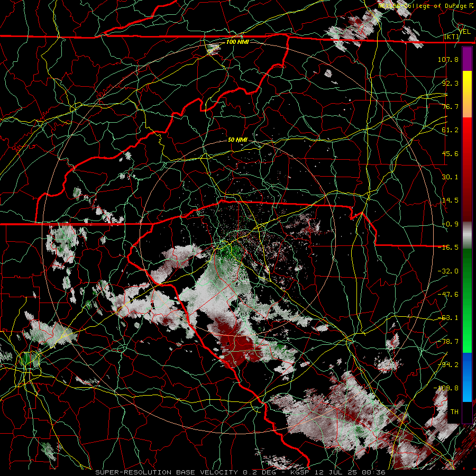
Task: Select the -94.2 velocity scale value
Action: [x=448, y=365]
